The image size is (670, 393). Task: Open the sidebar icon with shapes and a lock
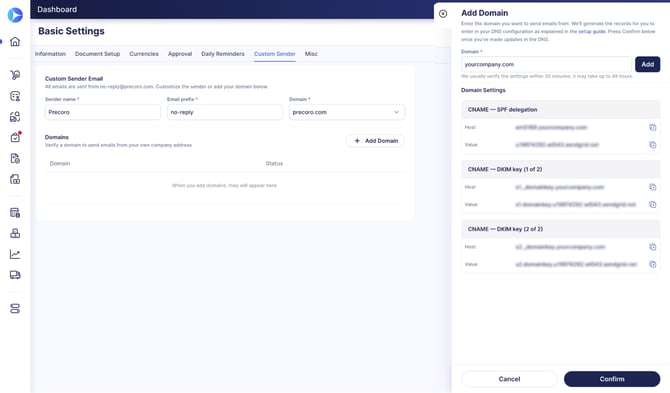pos(15,117)
